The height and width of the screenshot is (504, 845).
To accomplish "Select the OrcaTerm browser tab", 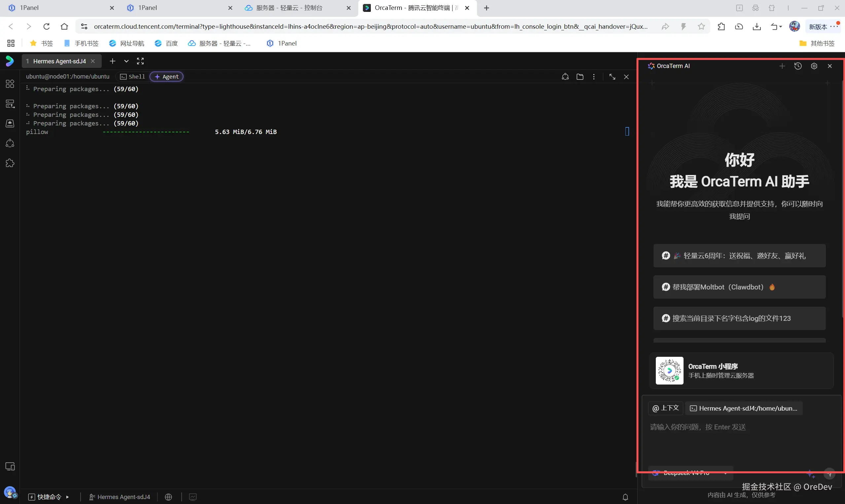I will click(417, 8).
